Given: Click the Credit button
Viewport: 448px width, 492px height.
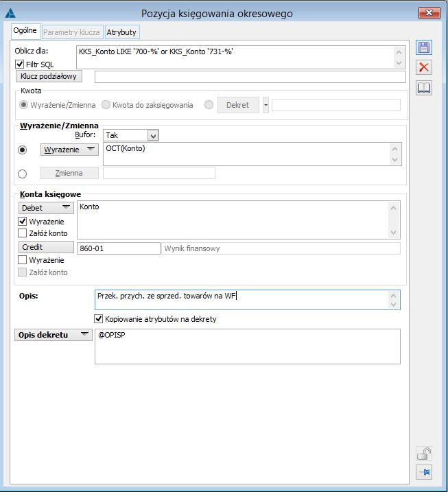Looking at the screenshot, I should pos(46,247).
